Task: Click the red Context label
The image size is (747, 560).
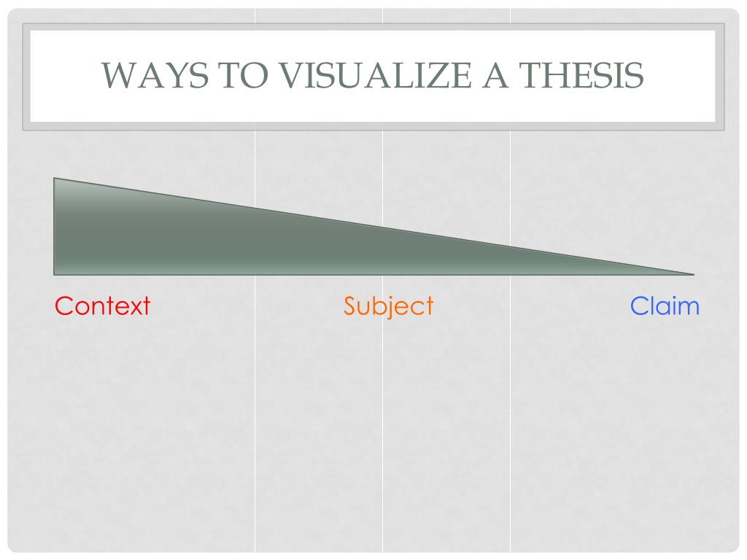Action: pos(102,306)
